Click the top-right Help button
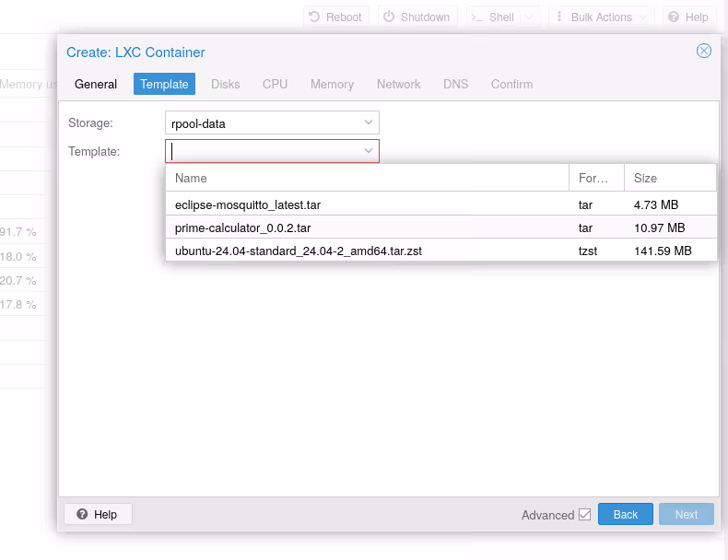The height and width of the screenshot is (560, 728). (x=687, y=17)
